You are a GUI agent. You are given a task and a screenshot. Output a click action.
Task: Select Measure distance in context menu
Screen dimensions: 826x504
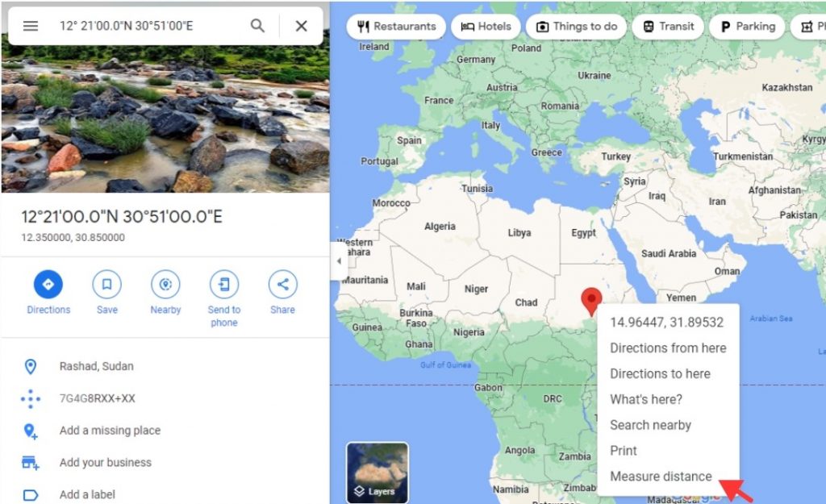(x=661, y=476)
